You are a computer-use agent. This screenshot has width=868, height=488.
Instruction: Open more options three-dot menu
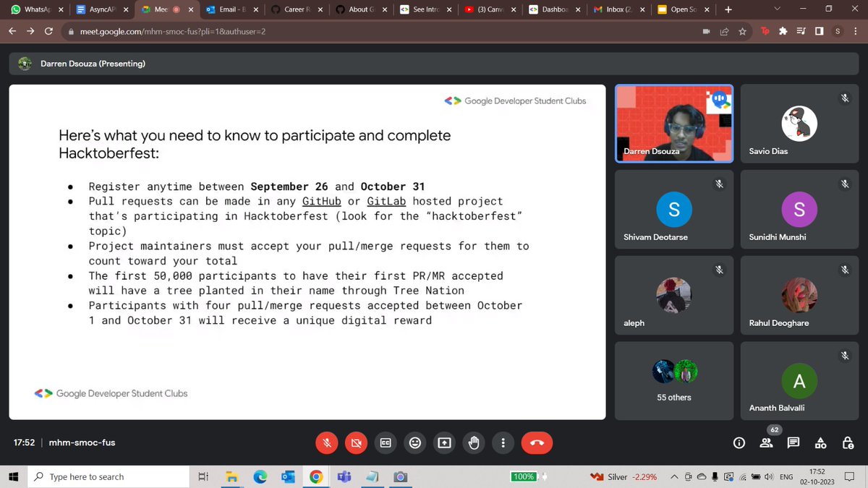tap(503, 442)
